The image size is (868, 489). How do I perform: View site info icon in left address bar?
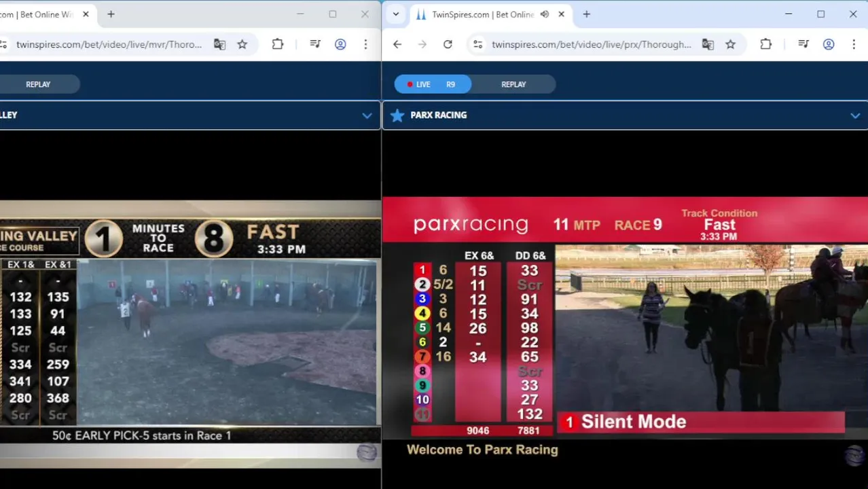(x=3, y=44)
